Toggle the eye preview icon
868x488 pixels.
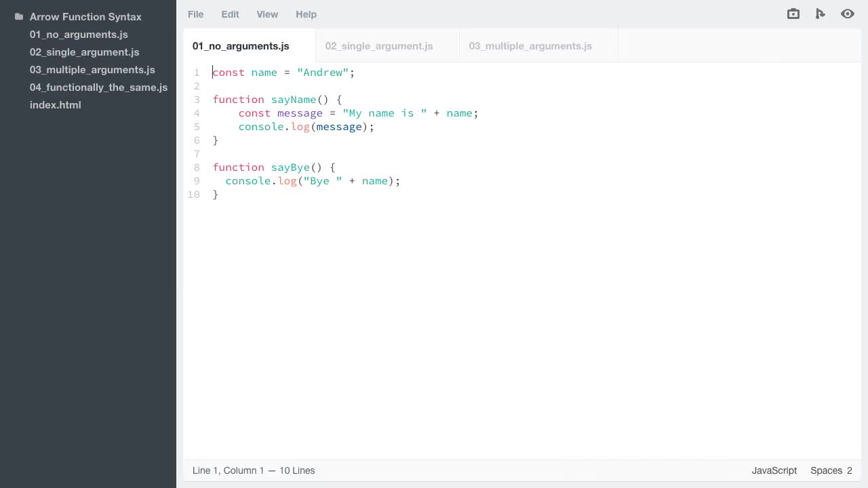tap(847, 14)
